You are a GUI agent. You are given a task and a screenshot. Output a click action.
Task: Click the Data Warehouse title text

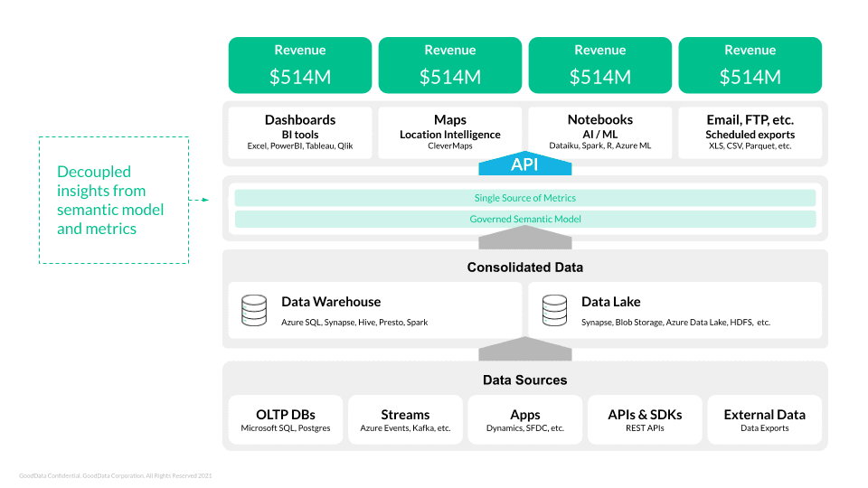[331, 302]
